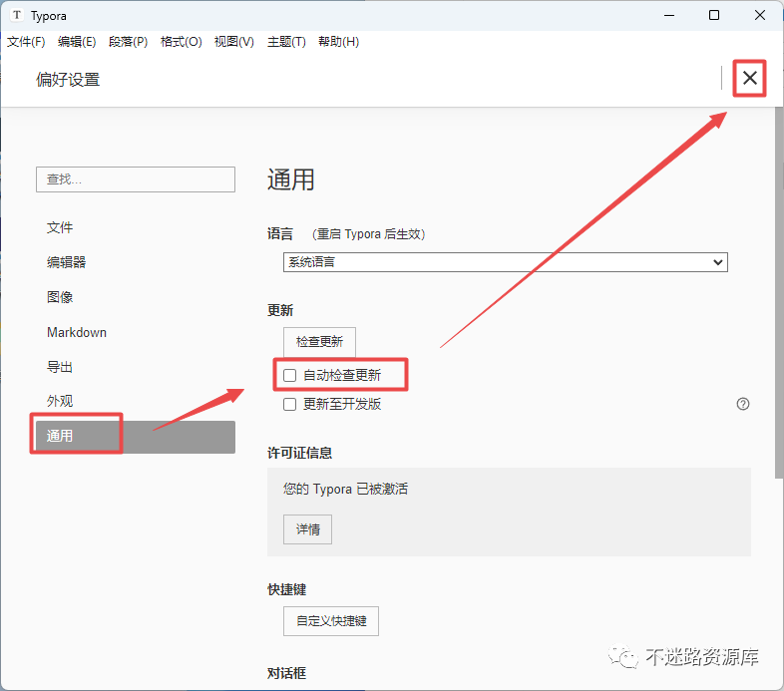Enable 自动检查更新 checkbox

(x=289, y=375)
